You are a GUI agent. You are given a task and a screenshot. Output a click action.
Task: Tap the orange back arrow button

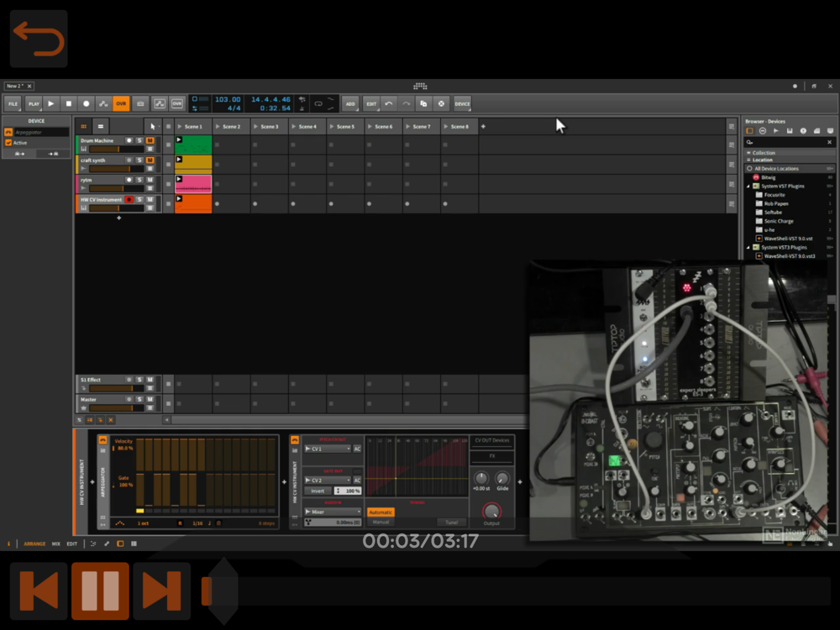39,39
